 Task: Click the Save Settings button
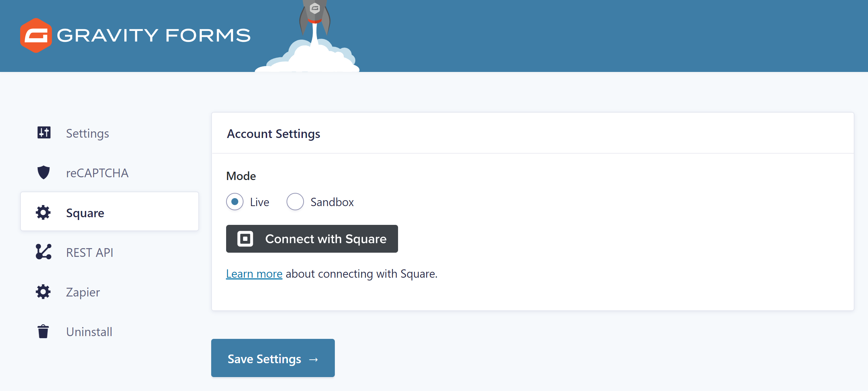tap(273, 358)
